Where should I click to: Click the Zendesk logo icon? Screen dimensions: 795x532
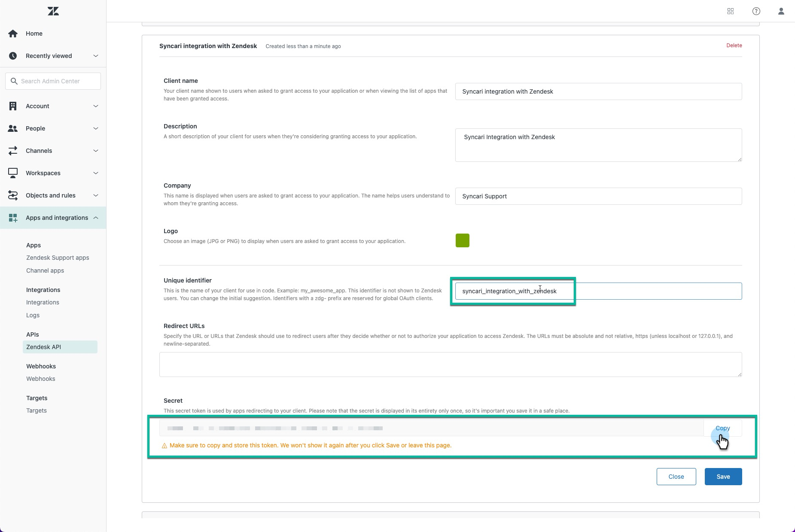53,11
